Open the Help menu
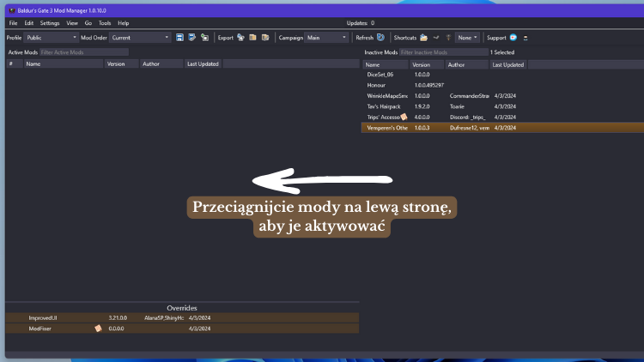Image resolution: width=644 pixels, height=362 pixels. pyautogui.click(x=123, y=23)
